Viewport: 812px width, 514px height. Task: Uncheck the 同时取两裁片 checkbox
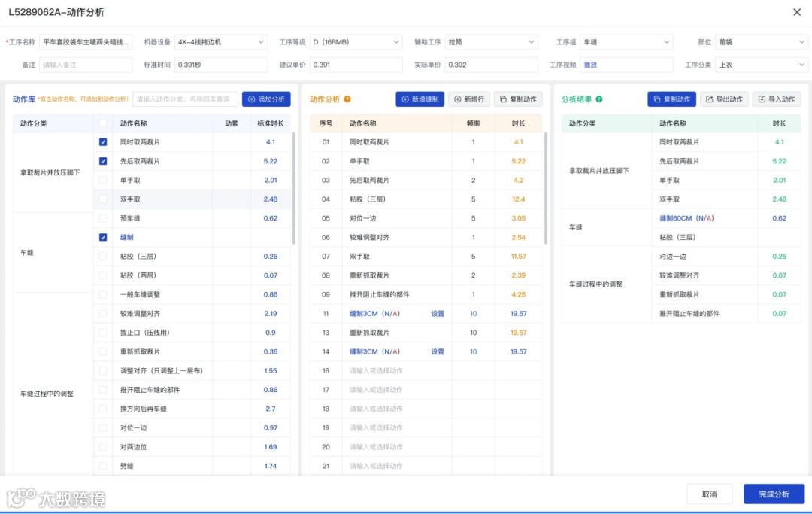103,142
